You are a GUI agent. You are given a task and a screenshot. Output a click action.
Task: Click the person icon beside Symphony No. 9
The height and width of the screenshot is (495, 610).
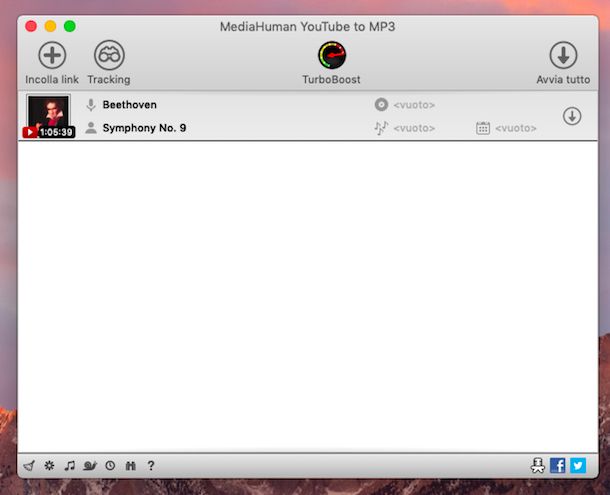[91, 128]
